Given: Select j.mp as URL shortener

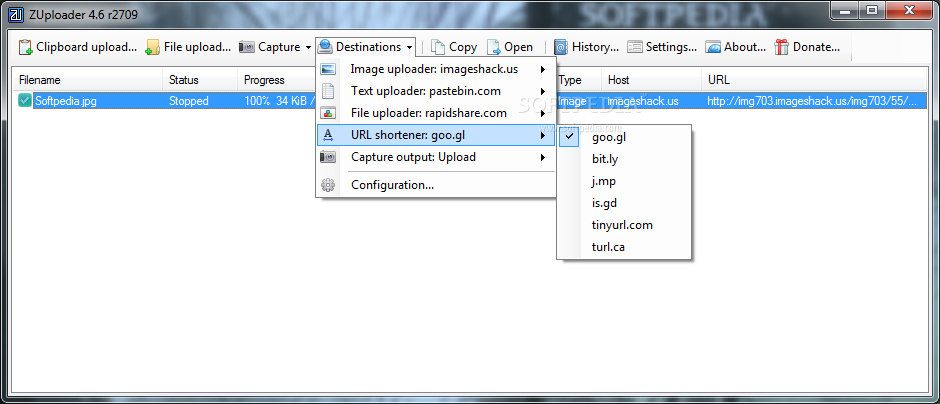Looking at the screenshot, I should pos(624,181).
